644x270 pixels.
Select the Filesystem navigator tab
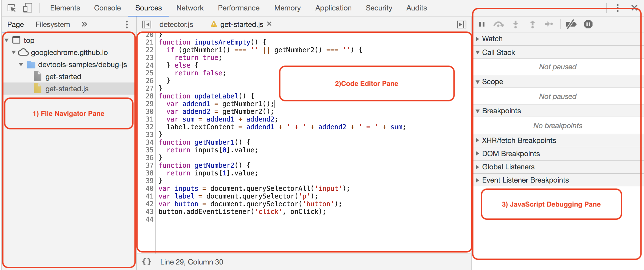click(53, 24)
